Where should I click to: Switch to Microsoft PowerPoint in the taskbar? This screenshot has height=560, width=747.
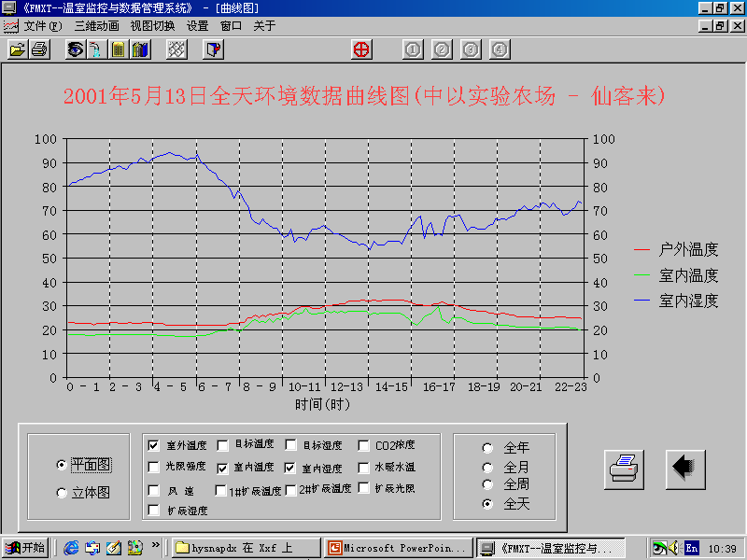click(x=396, y=548)
